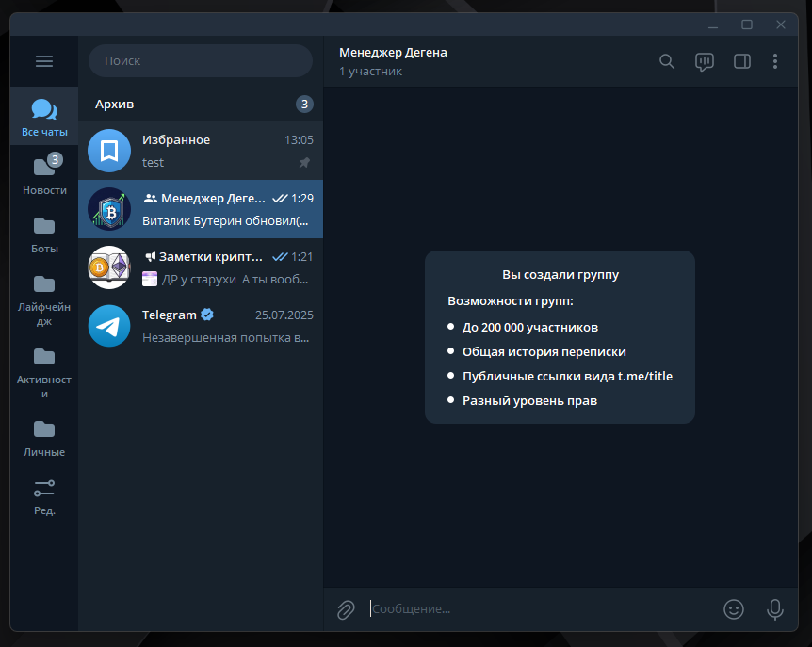Open the 'Избранное' saved messages chat
This screenshot has width=812, height=647.
pyautogui.click(x=200, y=151)
